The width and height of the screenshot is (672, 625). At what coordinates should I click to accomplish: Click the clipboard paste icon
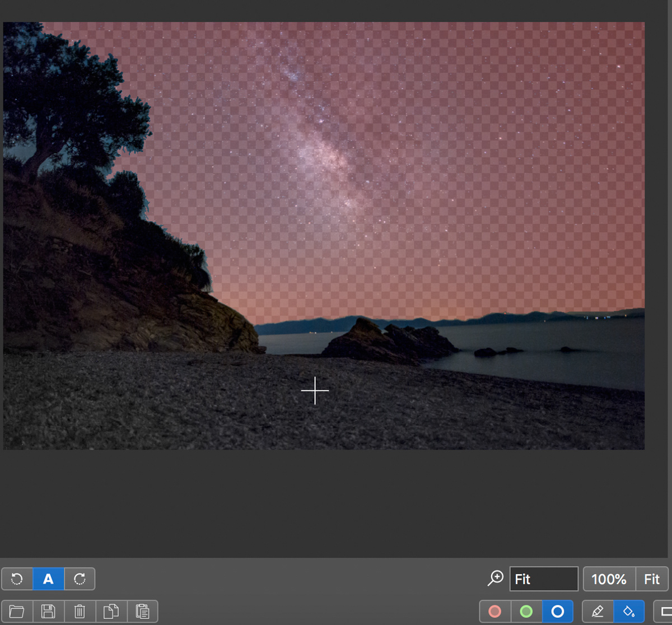(x=142, y=611)
